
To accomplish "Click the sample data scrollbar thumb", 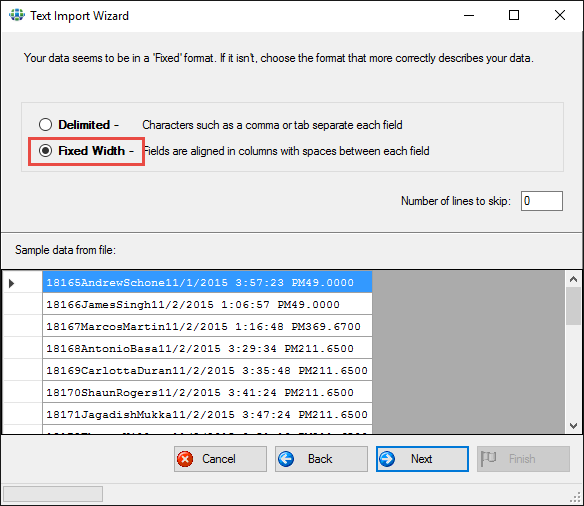I will (574, 306).
